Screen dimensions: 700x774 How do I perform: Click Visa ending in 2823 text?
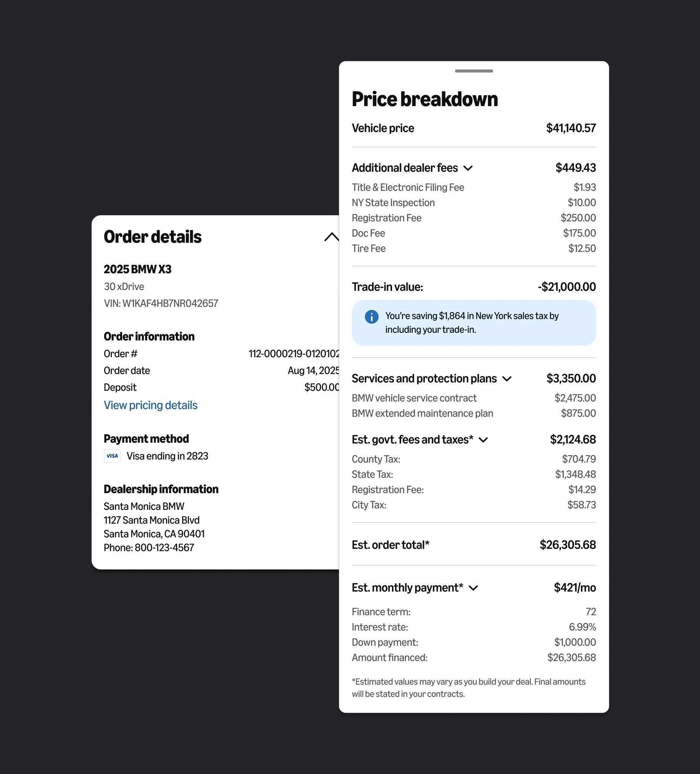168,456
